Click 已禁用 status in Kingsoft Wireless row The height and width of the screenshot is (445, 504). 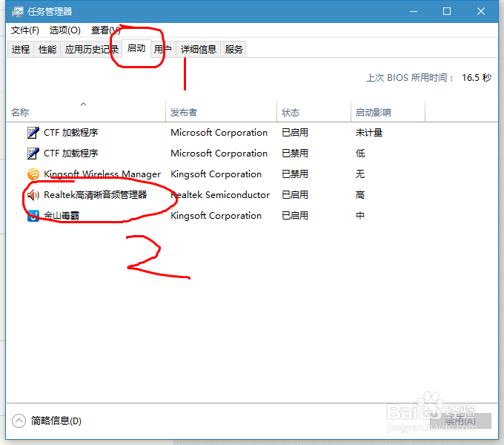[x=295, y=174]
